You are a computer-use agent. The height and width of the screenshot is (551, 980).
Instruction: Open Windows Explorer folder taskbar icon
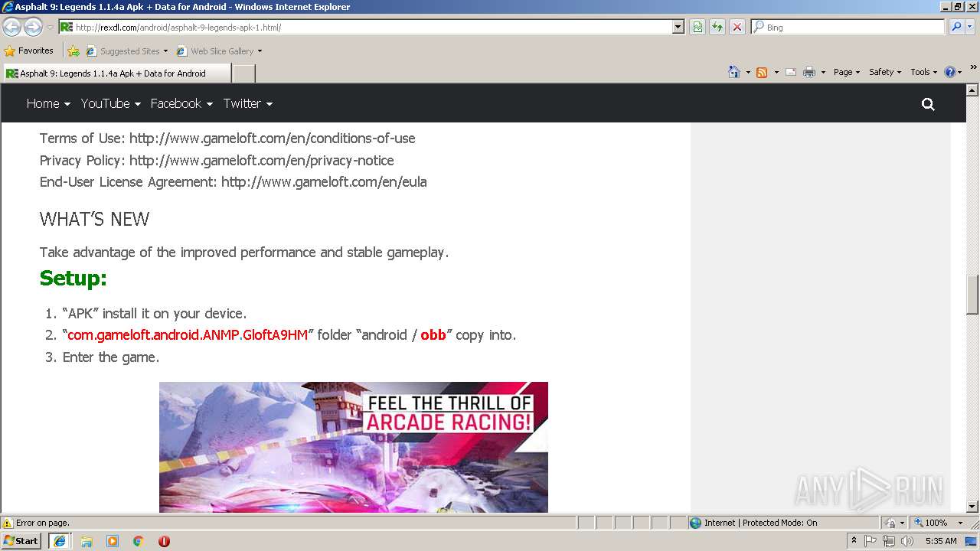coord(87,541)
